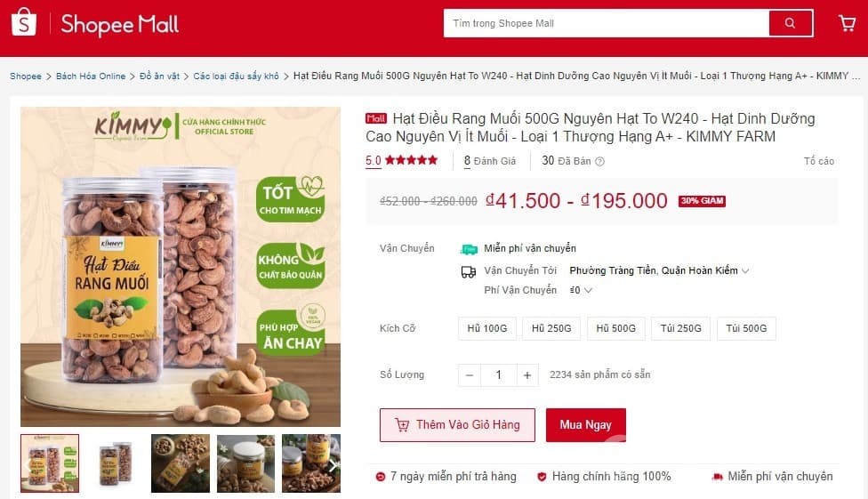
Task: Select size option Túi 500G
Action: pos(746,328)
